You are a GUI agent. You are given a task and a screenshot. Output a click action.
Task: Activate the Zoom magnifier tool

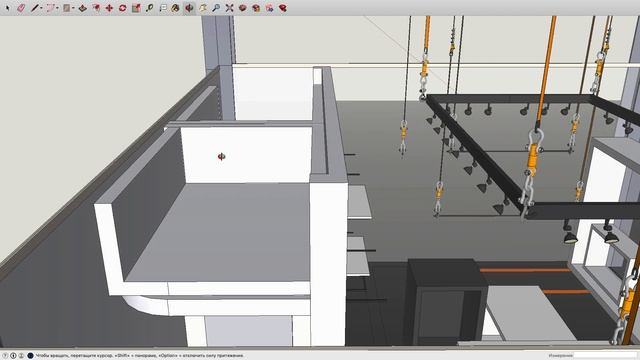click(x=216, y=8)
